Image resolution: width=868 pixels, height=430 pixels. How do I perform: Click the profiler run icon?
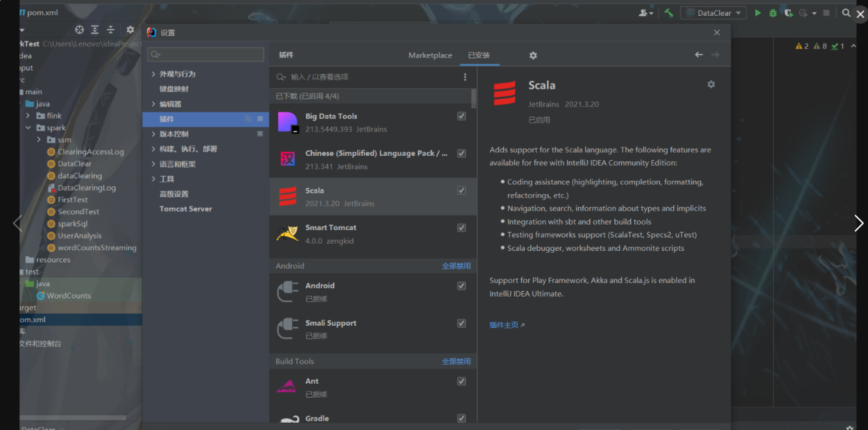(x=804, y=13)
